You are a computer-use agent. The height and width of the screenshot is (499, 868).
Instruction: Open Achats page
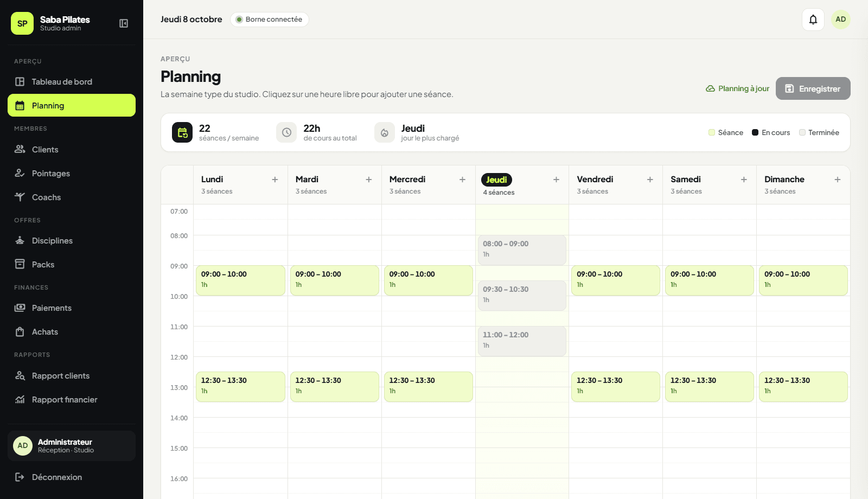click(72, 332)
